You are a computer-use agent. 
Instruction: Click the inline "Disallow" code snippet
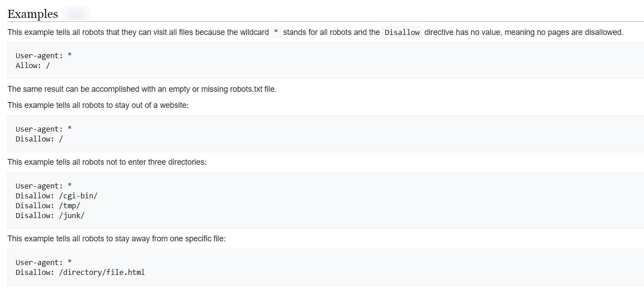tap(402, 32)
